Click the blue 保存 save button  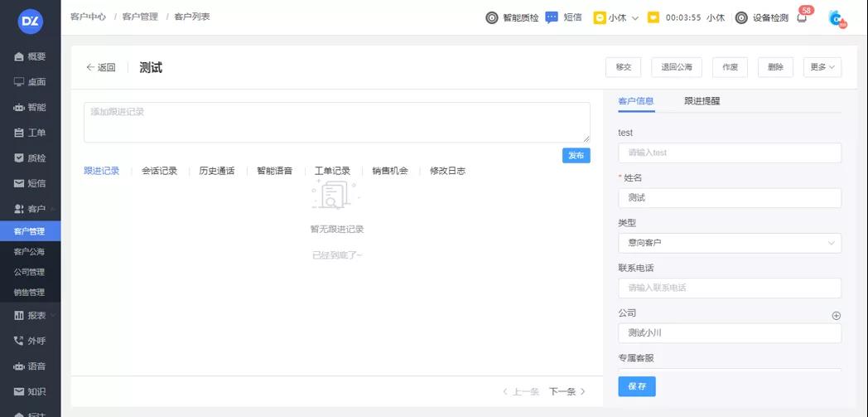coord(636,386)
